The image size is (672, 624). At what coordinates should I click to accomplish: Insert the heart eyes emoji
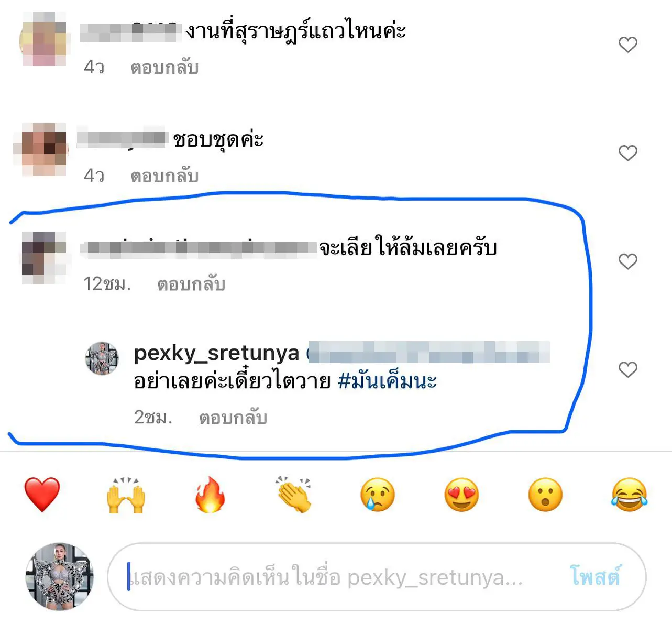(x=461, y=495)
